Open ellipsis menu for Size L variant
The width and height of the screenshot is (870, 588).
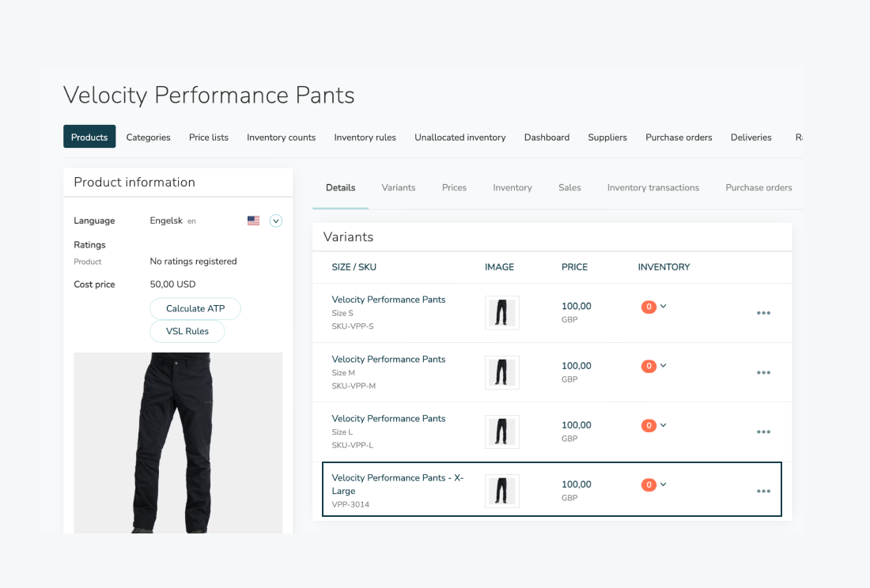[762, 432]
